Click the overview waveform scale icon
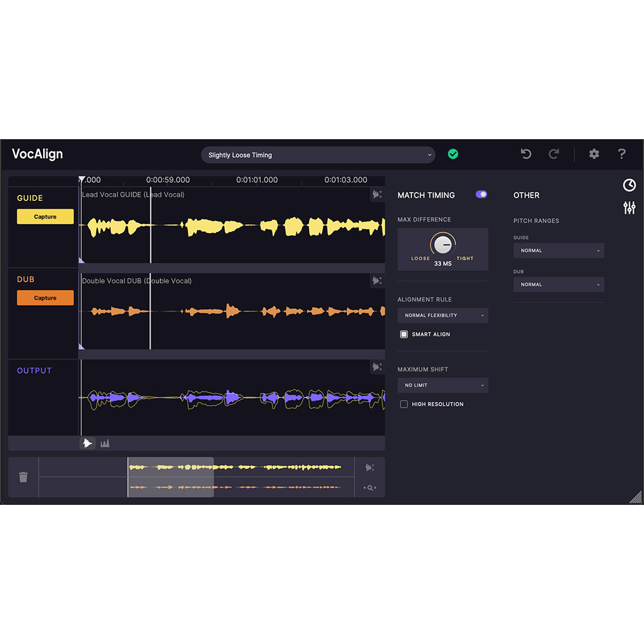The height and width of the screenshot is (644, 644). tap(370, 468)
